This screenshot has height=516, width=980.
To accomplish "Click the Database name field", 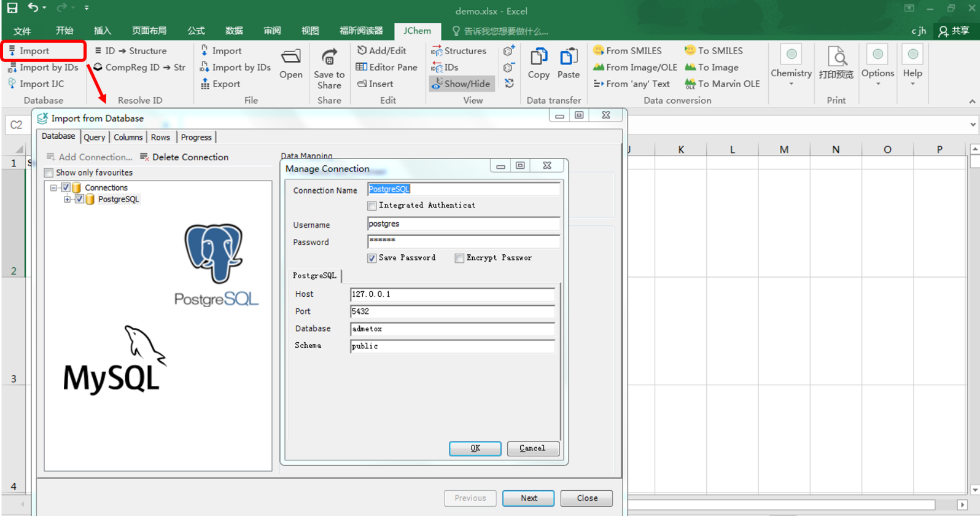I will 453,329.
